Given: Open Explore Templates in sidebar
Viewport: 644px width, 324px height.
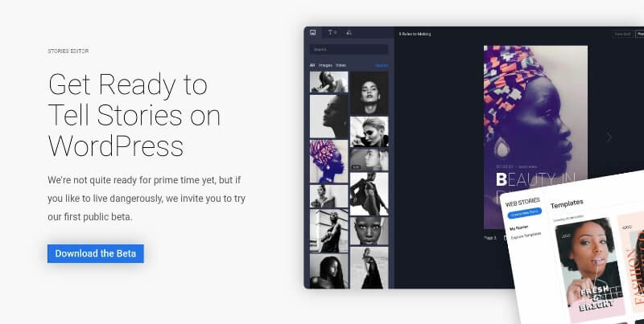Looking at the screenshot, I should coord(526,236).
